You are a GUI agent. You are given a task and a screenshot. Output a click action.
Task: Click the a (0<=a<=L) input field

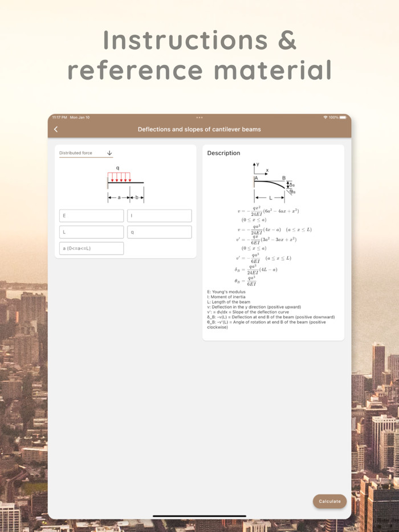[x=91, y=248]
